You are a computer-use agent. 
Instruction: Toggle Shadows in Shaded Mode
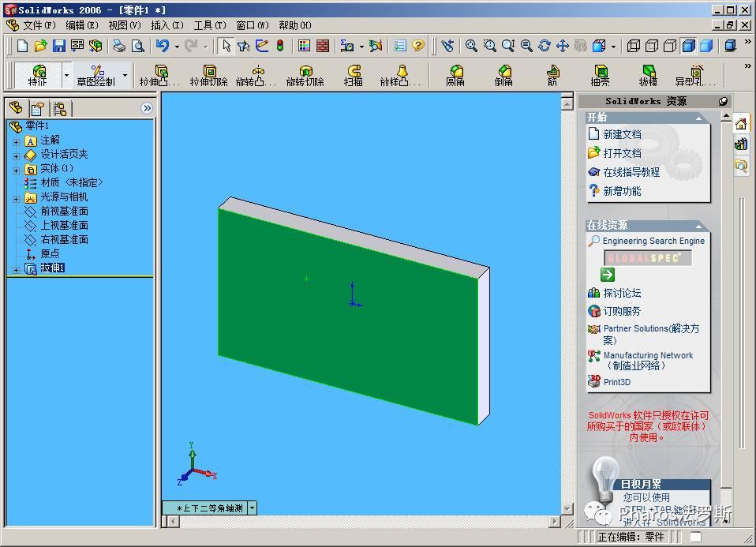pyautogui.click(x=731, y=46)
